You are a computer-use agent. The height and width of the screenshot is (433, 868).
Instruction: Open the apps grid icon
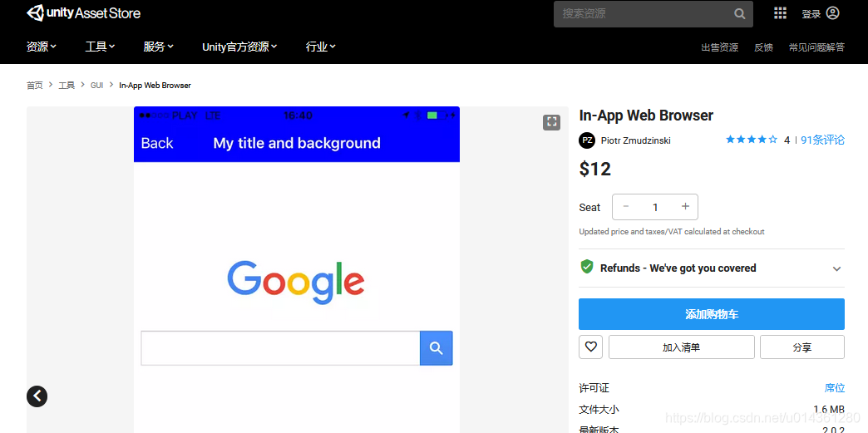coord(780,13)
